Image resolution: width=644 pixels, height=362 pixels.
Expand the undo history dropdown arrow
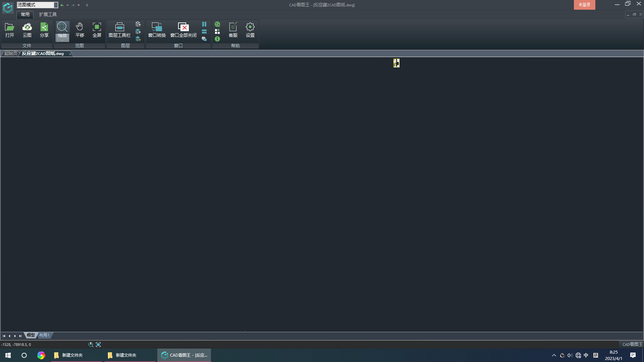coord(67,5)
